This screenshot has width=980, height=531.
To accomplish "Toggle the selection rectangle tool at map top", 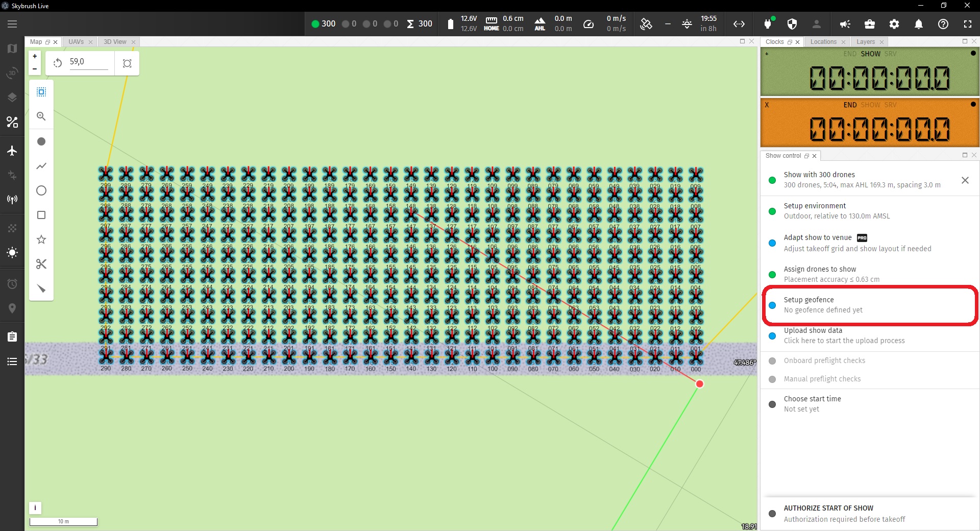I will (41, 92).
